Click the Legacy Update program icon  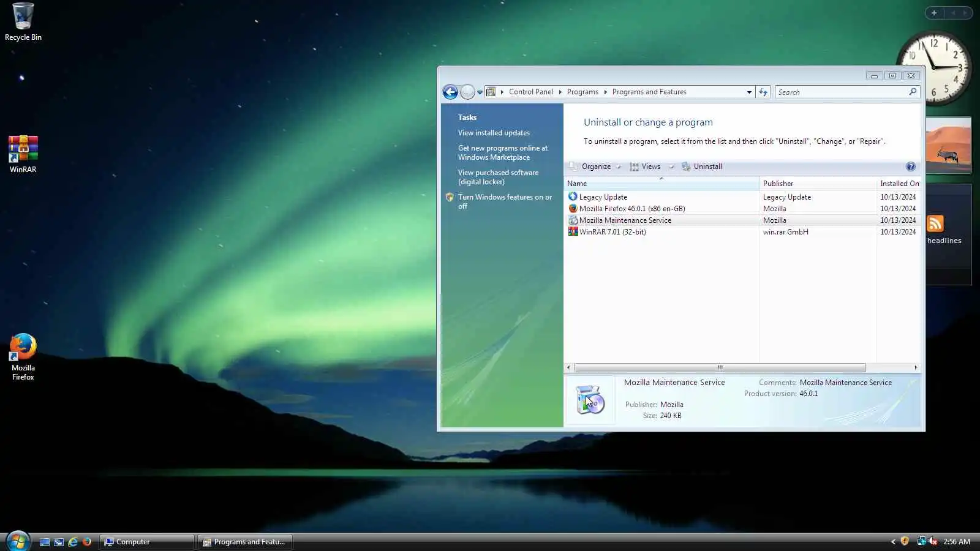pyautogui.click(x=573, y=197)
